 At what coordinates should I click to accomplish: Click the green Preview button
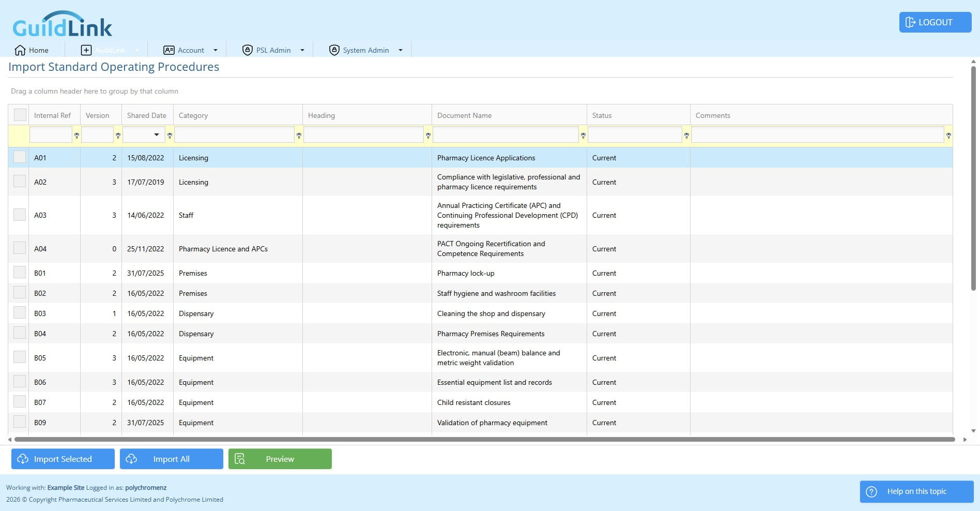280,459
